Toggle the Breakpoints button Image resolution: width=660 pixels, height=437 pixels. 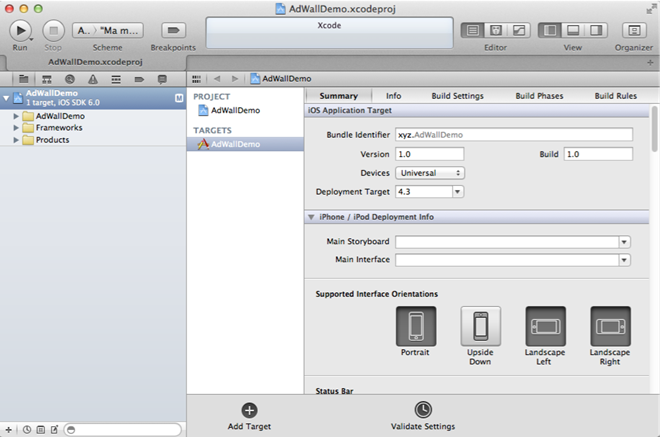pos(172,30)
